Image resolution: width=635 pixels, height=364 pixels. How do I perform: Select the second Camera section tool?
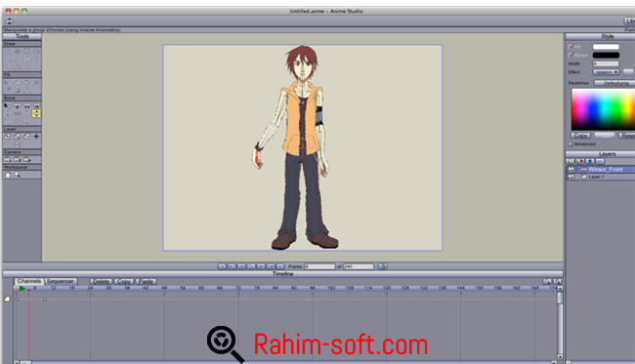pos(17,160)
